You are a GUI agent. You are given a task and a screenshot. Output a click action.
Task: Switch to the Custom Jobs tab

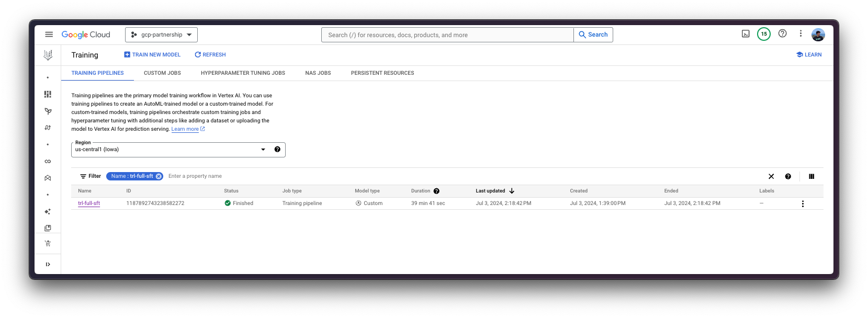click(162, 73)
